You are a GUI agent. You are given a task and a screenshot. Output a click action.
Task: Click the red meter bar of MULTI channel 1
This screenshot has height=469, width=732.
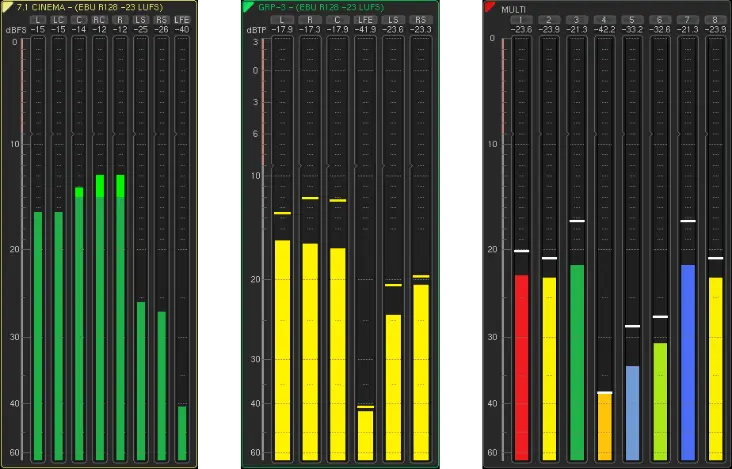click(521, 365)
